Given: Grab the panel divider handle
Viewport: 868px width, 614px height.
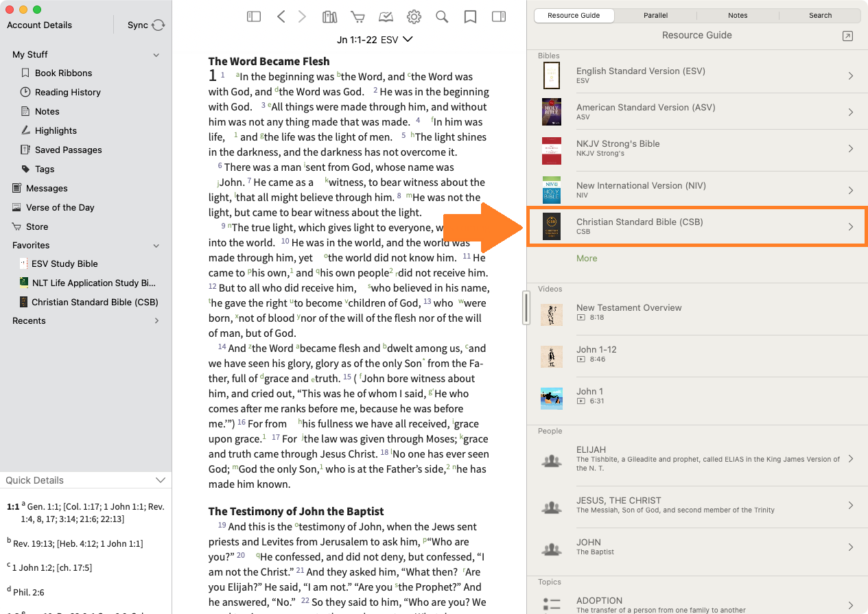Looking at the screenshot, I should pos(526,307).
